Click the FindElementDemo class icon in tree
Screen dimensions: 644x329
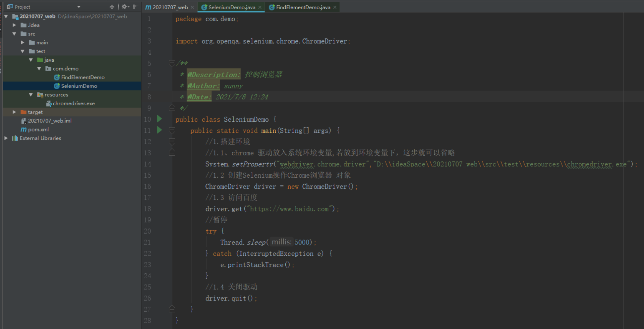tap(57, 77)
